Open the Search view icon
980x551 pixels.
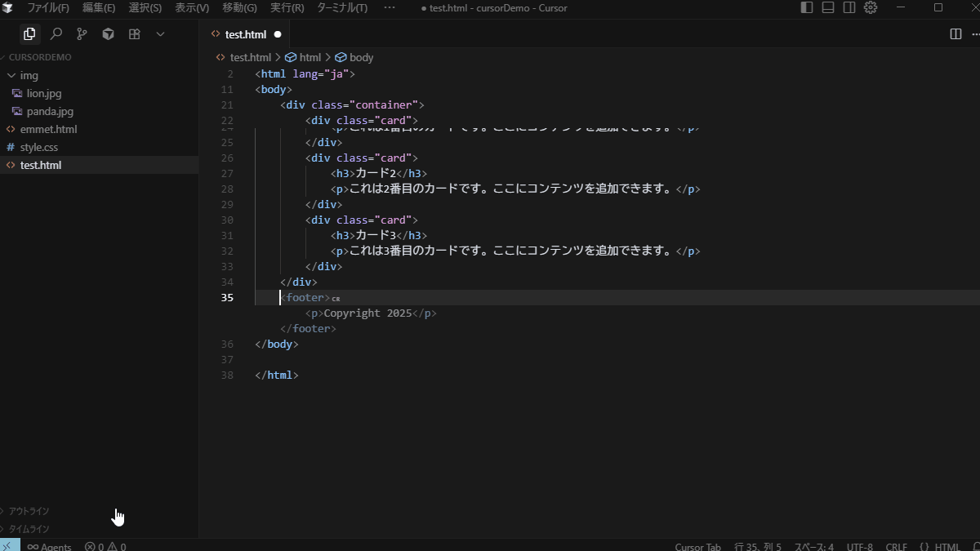[56, 34]
